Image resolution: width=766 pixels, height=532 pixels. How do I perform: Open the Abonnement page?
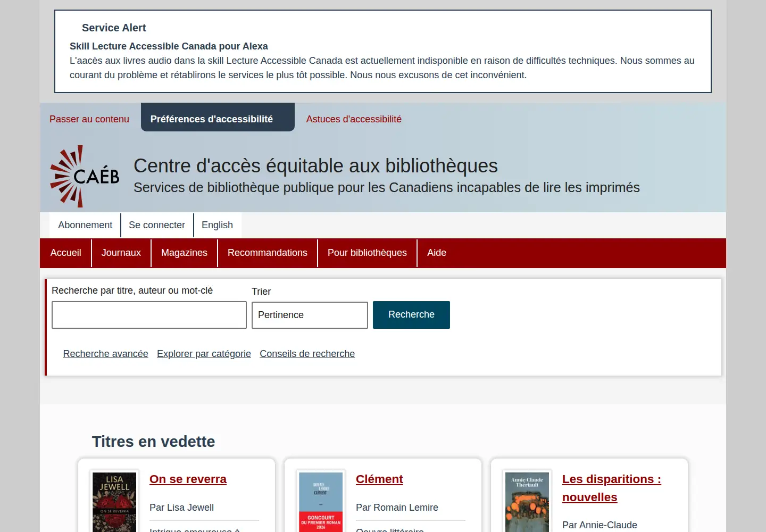point(85,225)
